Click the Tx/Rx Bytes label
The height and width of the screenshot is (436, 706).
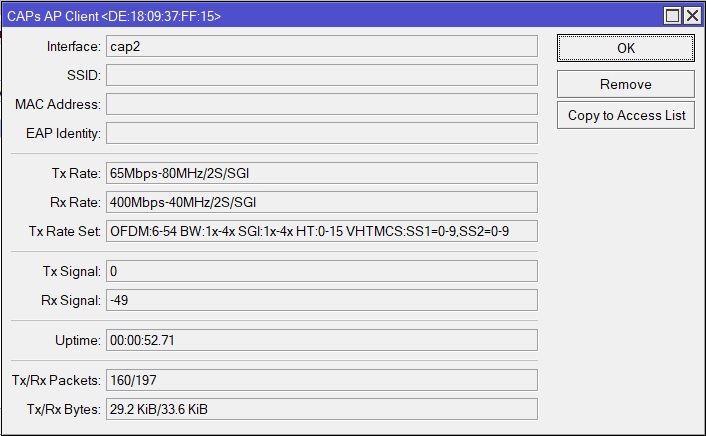point(63,409)
